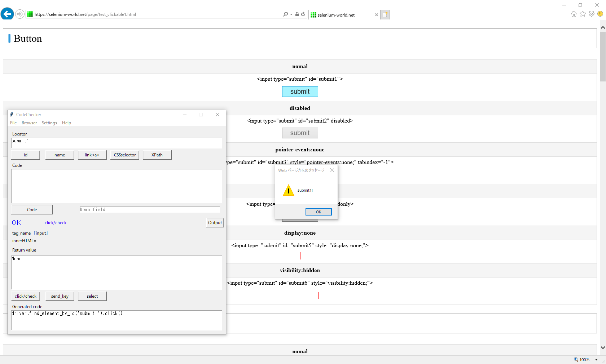Open the Browser menu in CodeChecker
606x364 pixels.
(29, 123)
